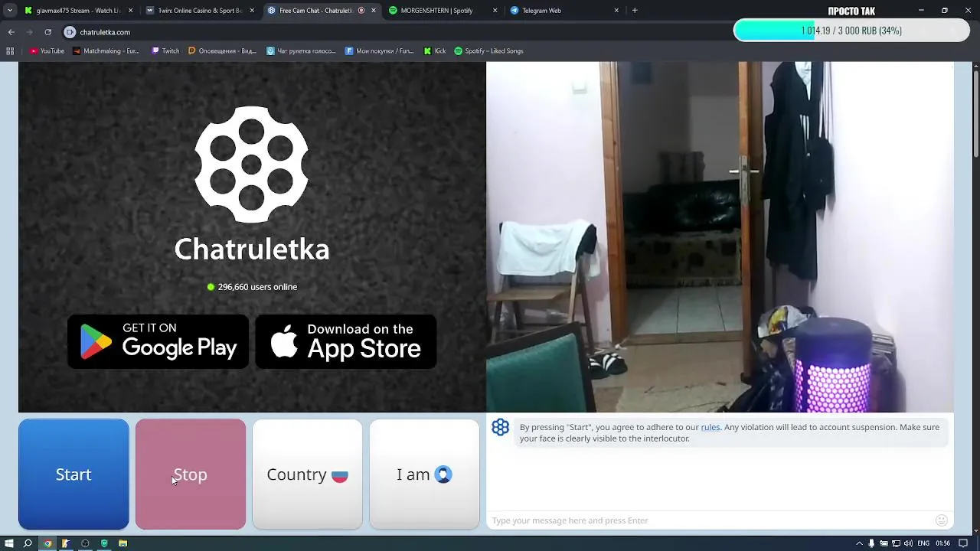Open the App Store download link
Image resolution: width=980 pixels, height=551 pixels.
(x=346, y=341)
